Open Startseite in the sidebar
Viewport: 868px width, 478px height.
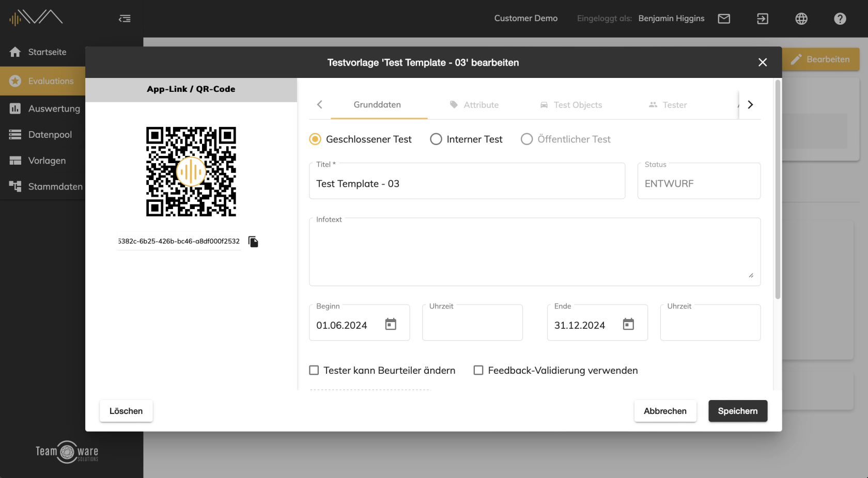click(47, 52)
